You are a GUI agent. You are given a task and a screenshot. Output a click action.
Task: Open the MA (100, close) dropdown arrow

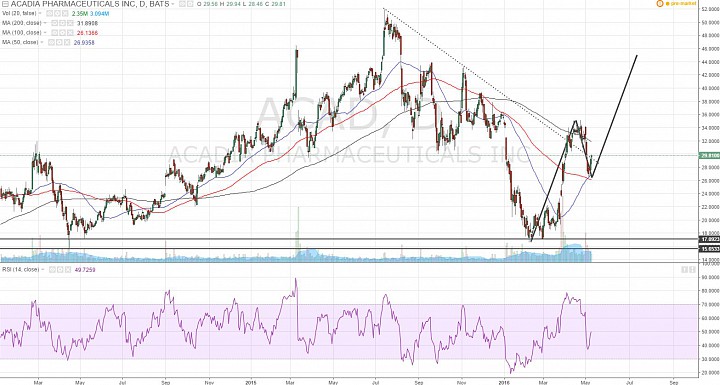[x=45, y=33]
